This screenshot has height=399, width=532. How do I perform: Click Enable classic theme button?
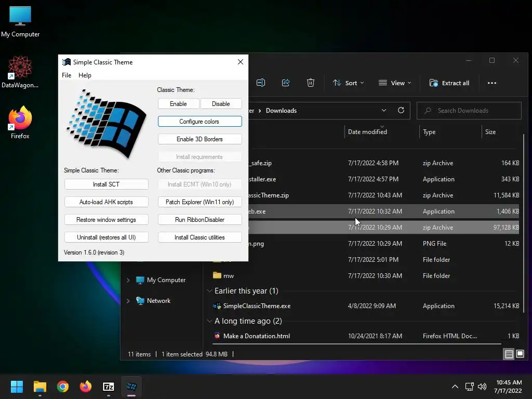point(179,103)
